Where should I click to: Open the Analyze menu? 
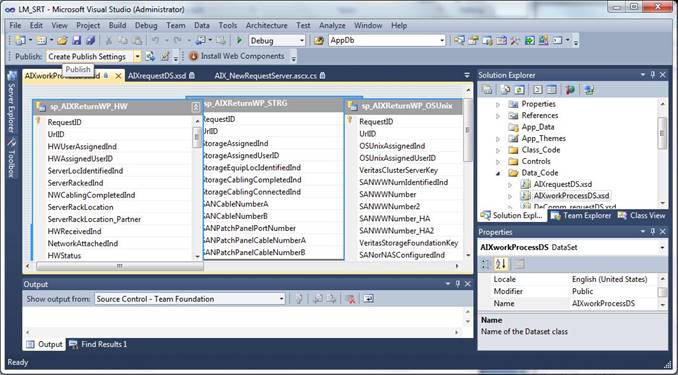332,26
